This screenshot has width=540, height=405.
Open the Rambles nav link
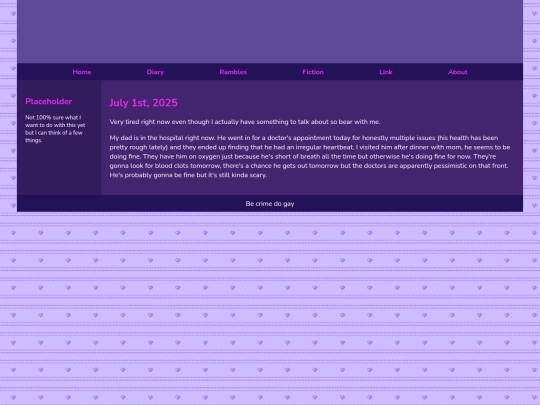click(233, 72)
